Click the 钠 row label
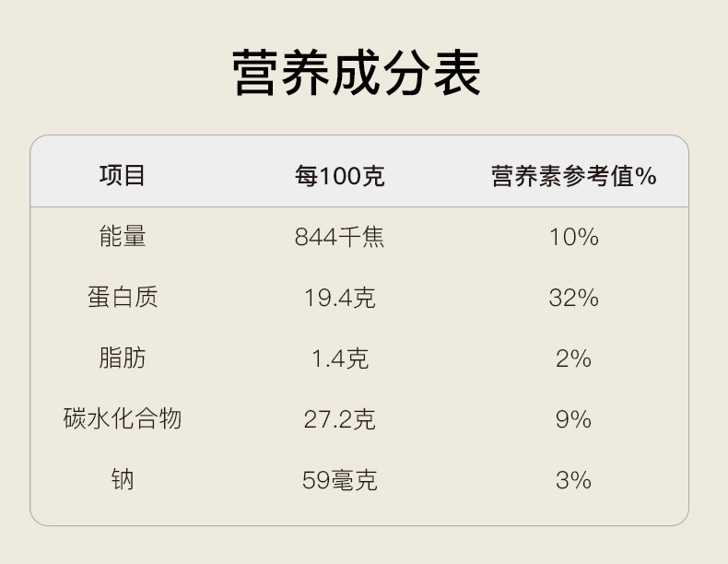Viewport: 728px width, 564px height. click(123, 479)
